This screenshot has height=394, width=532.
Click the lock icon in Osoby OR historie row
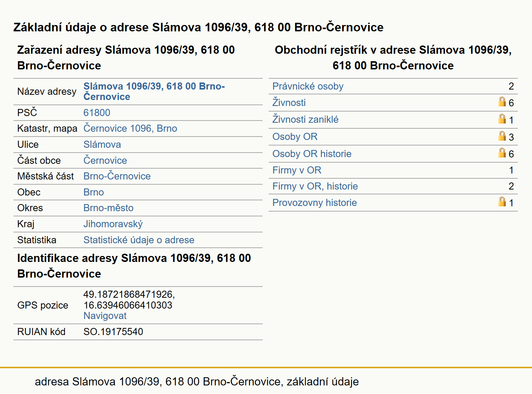point(502,153)
